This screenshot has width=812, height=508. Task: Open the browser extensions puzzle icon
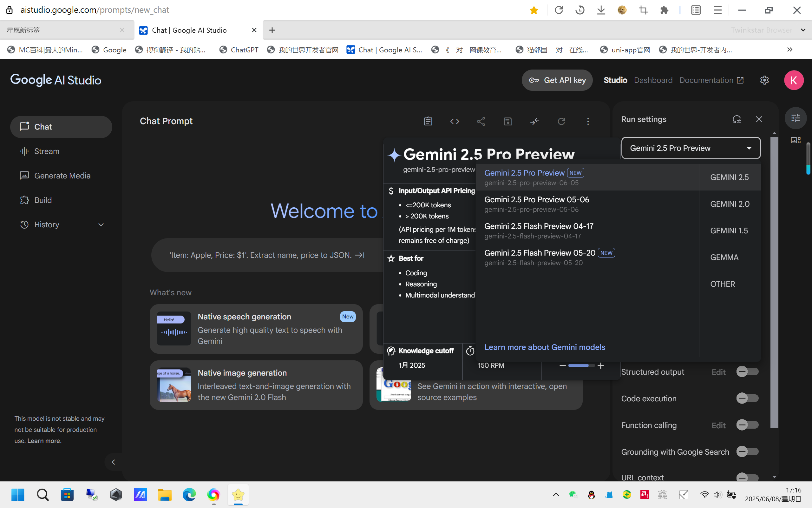665,10
